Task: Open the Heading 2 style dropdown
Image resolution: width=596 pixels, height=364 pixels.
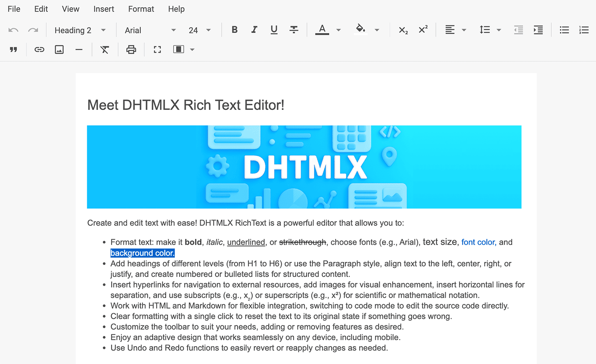Action: click(x=80, y=30)
